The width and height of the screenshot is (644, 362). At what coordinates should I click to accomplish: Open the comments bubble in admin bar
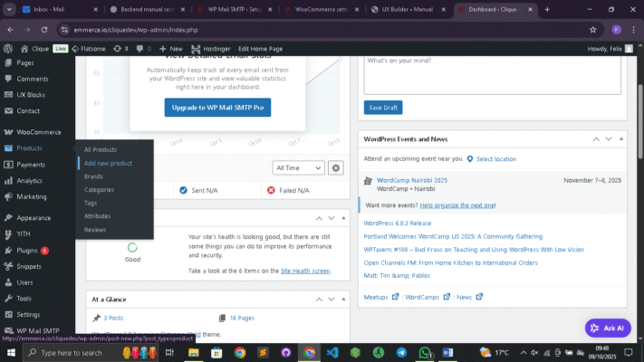point(140,48)
